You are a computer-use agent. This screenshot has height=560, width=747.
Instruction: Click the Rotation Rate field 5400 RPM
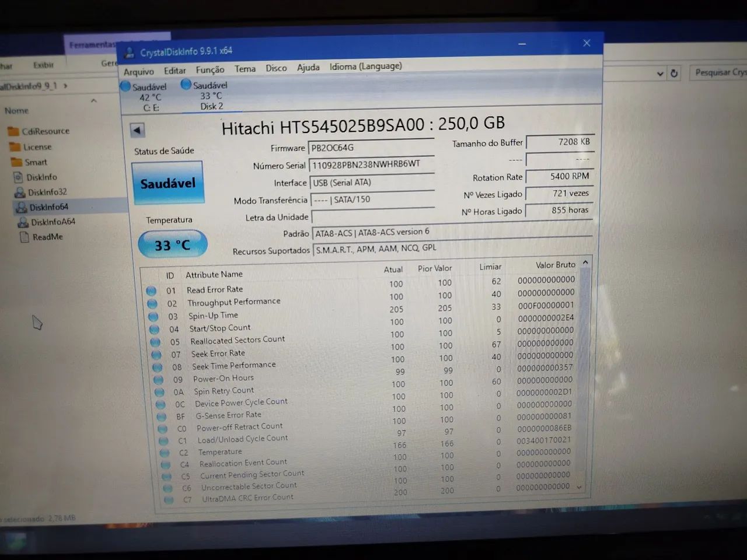[560, 176]
